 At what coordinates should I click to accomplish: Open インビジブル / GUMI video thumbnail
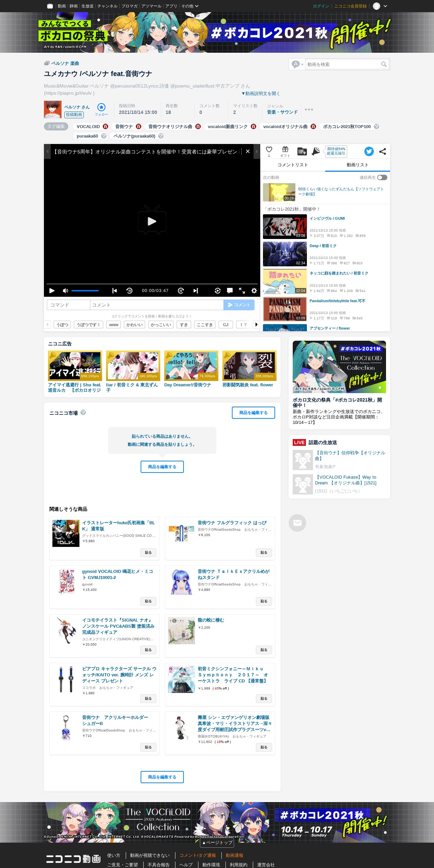pos(285,226)
